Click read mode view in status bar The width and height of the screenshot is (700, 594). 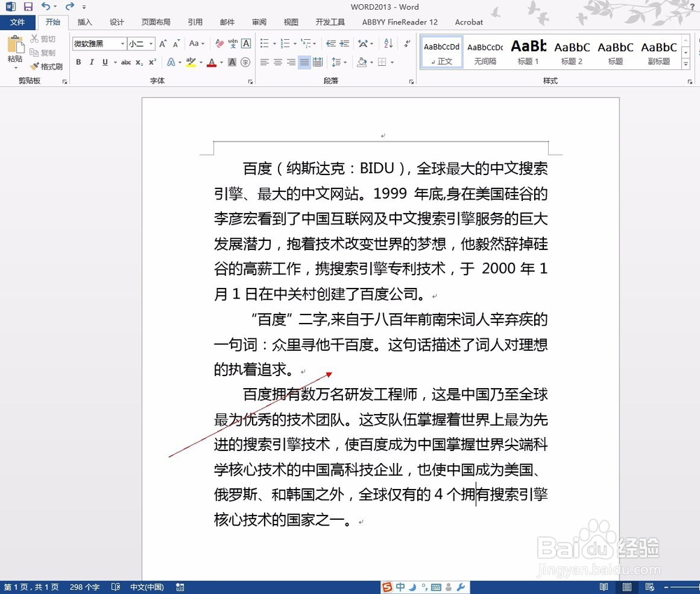point(603,587)
